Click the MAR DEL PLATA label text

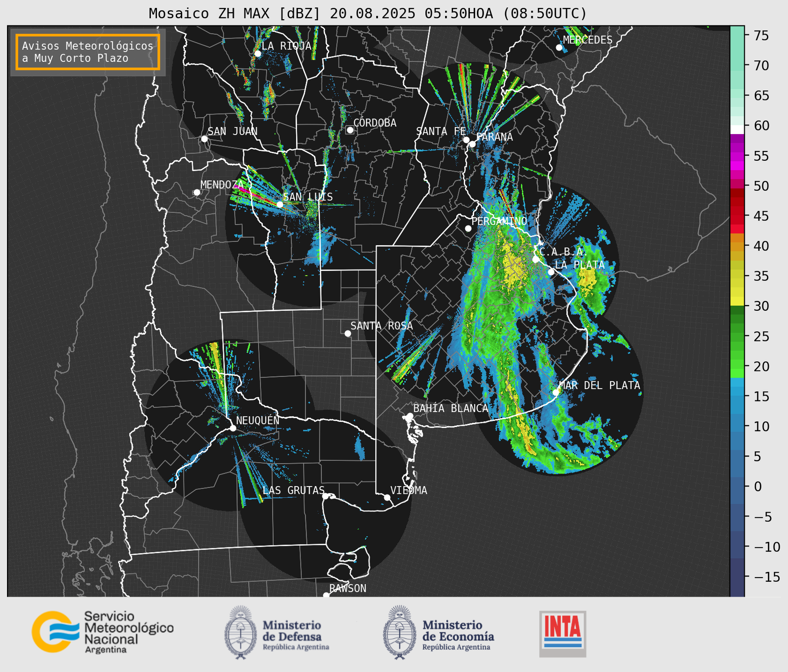coord(599,386)
